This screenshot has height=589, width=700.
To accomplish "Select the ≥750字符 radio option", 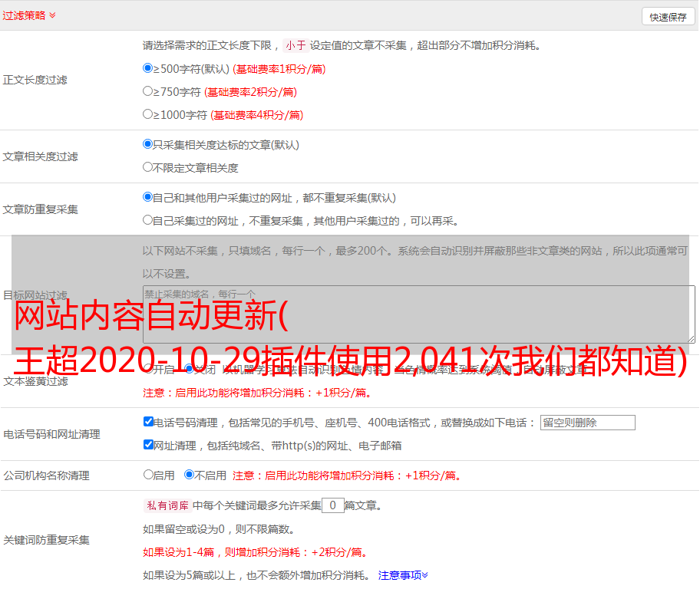I will click(x=147, y=91).
